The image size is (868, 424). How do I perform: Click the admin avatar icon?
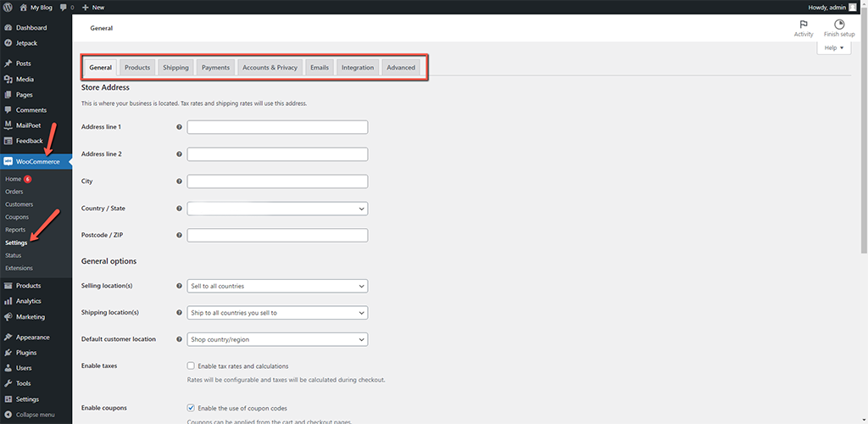pyautogui.click(x=853, y=7)
